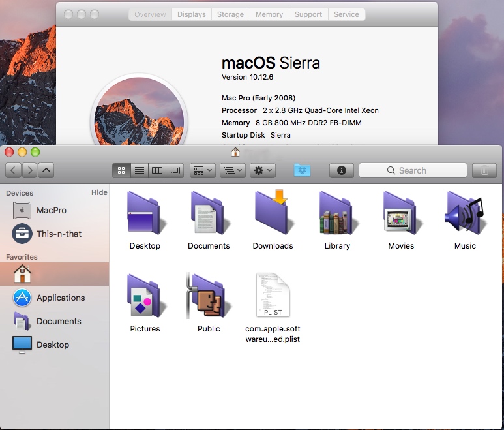
Task: Select the Music folder icon
Action: [464, 213]
